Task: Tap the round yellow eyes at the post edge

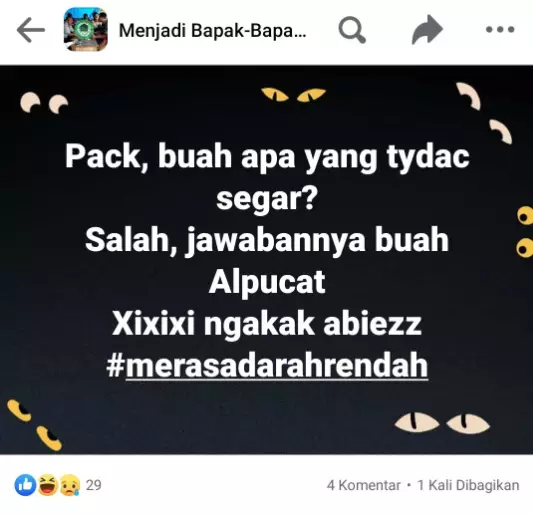Action: click(x=525, y=232)
